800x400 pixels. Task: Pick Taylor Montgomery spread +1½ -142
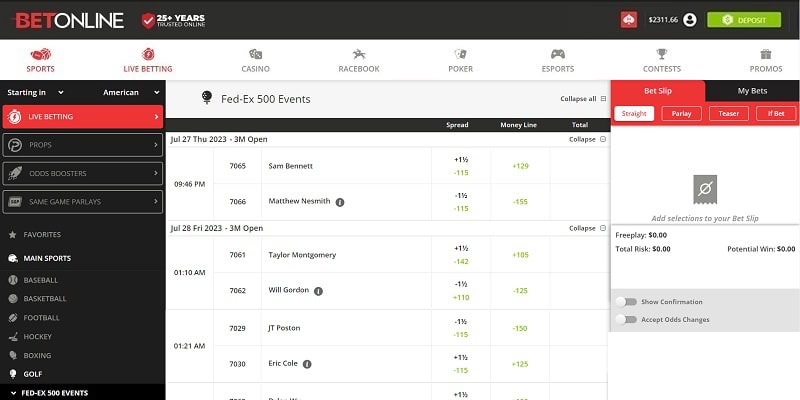click(x=461, y=255)
